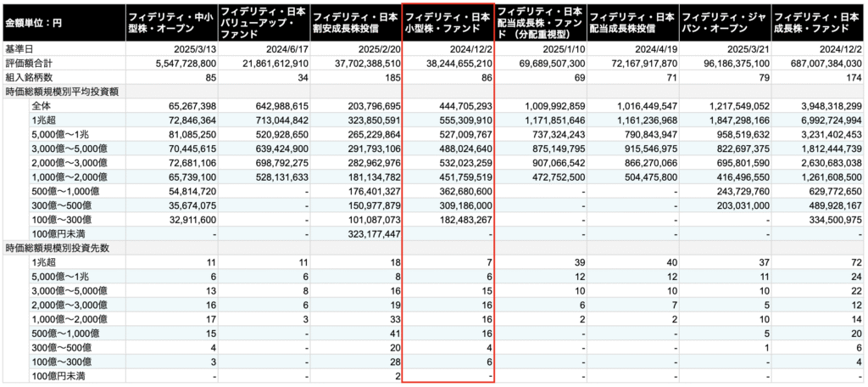Select cell 323,177,447 in 100億円未満 row
Image resolution: width=868 pixels, height=387 pixels.
coord(374,234)
